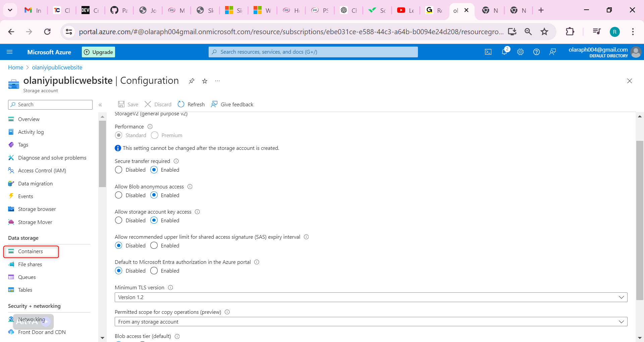Disable recommended SAS expiry upper limit
Viewport: 644px width, 342px height.
[x=118, y=245]
